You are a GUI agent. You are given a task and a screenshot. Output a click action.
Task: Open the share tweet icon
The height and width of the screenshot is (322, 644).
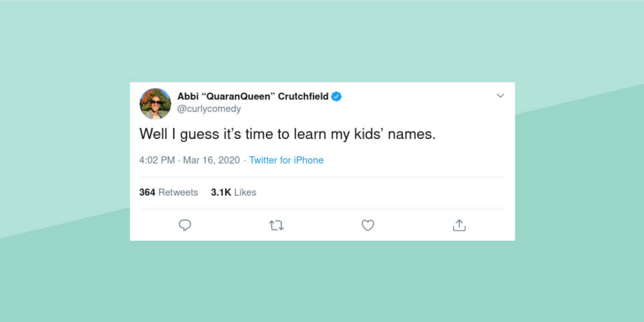click(x=459, y=225)
